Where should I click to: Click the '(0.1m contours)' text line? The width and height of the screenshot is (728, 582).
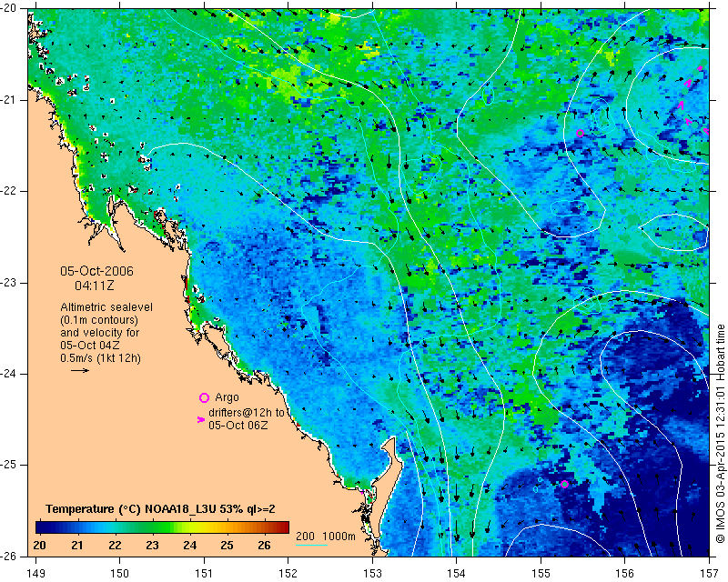point(99,320)
